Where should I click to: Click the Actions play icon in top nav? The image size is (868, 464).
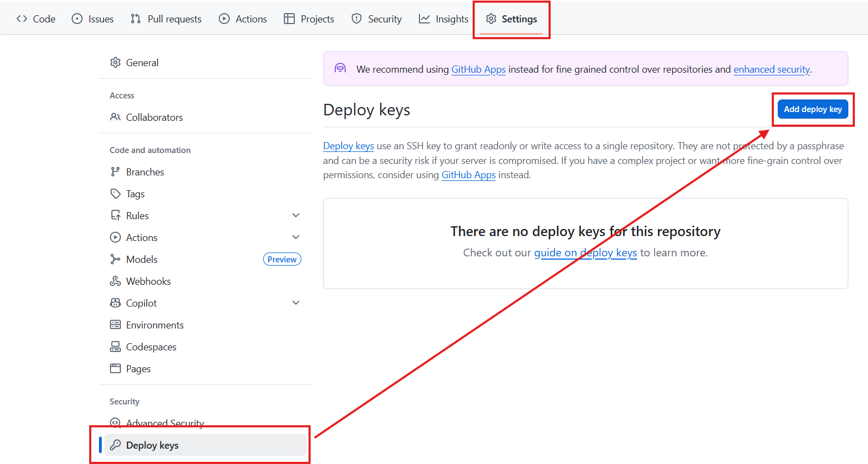pos(224,19)
